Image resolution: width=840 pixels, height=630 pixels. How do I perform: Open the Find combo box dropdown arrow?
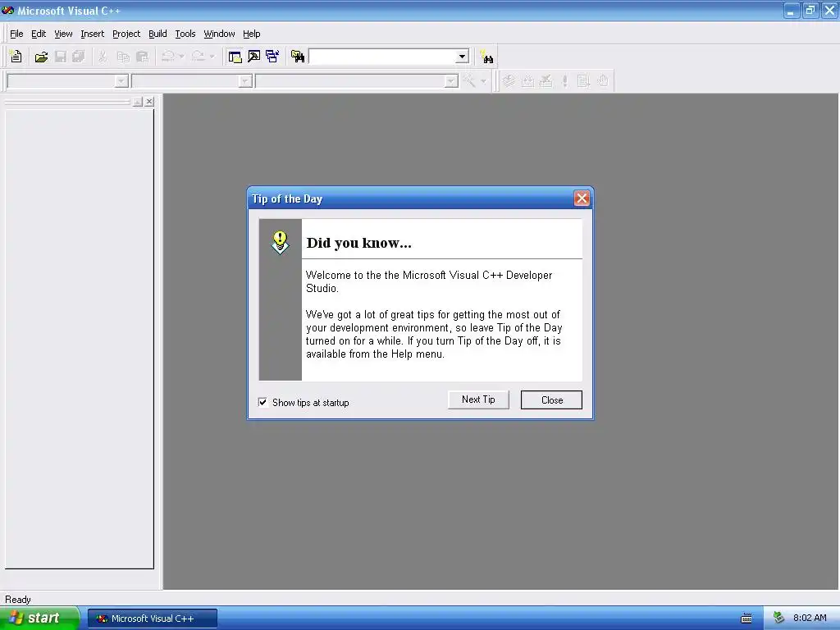pyautogui.click(x=462, y=57)
